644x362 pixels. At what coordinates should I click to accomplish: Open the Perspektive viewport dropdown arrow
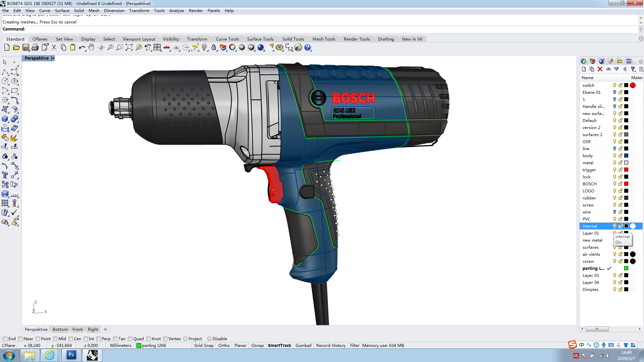coord(53,58)
